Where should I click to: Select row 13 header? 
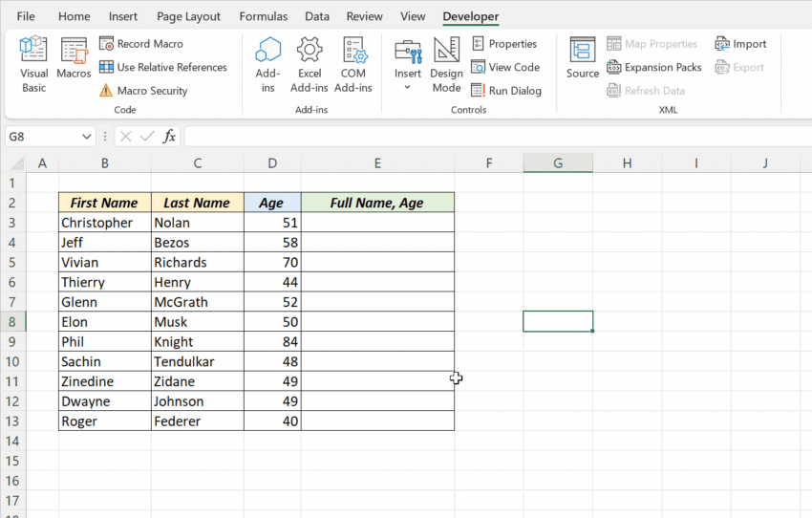12,421
